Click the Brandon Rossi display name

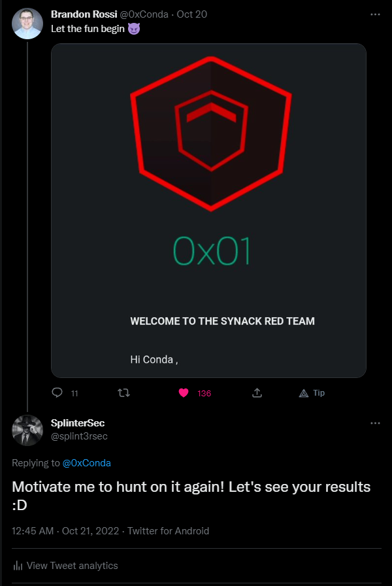(84, 14)
